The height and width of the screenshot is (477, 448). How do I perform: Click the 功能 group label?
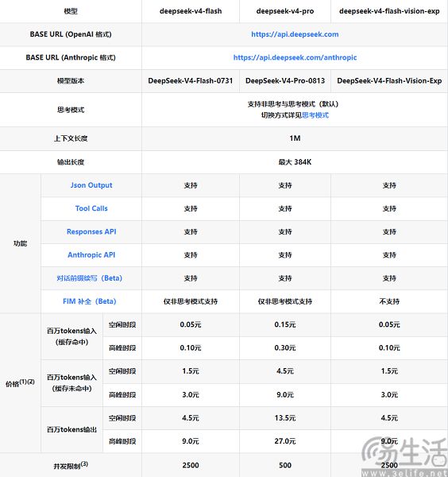[20, 243]
